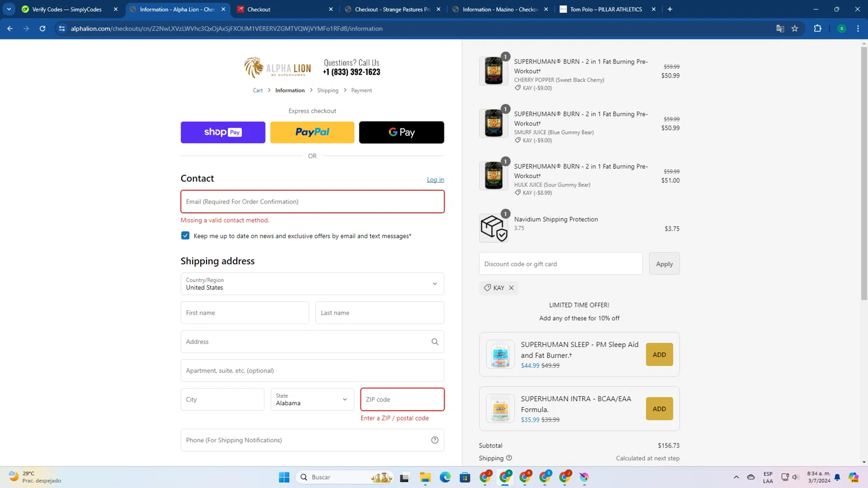The image size is (868, 488).
Task: Open the Country/Region dropdown
Action: point(312,284)
